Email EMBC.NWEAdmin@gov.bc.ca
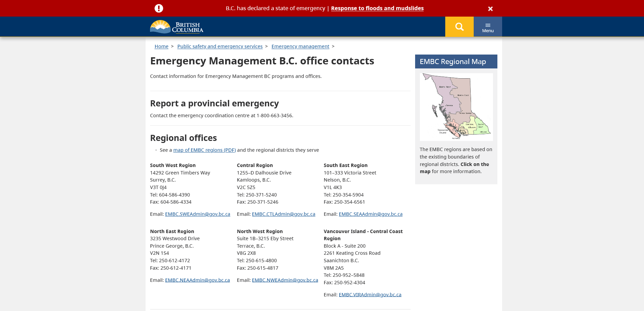This screenshot has height=311, width=644. [x=285, y=280]
